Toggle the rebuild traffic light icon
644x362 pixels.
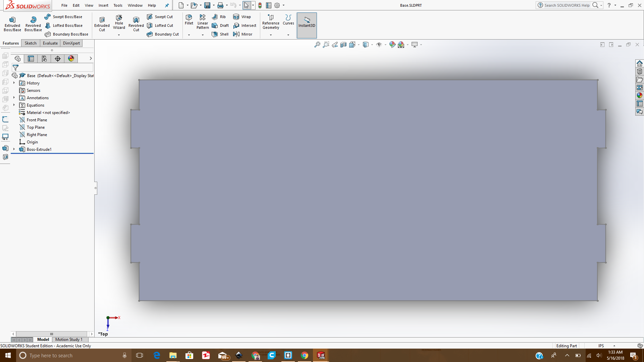pos(260,5)
